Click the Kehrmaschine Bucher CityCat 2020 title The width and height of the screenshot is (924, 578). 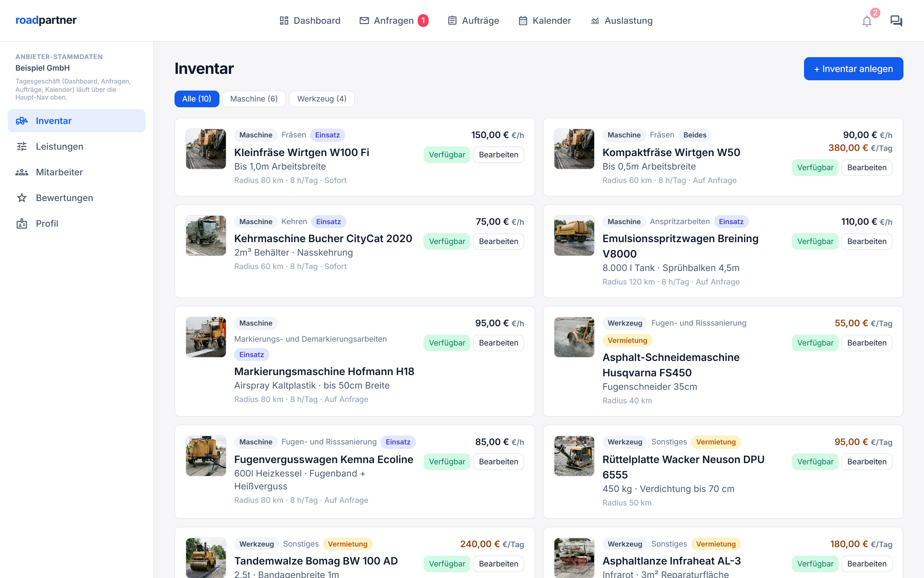pyautogui.click(x=323, y=239)
